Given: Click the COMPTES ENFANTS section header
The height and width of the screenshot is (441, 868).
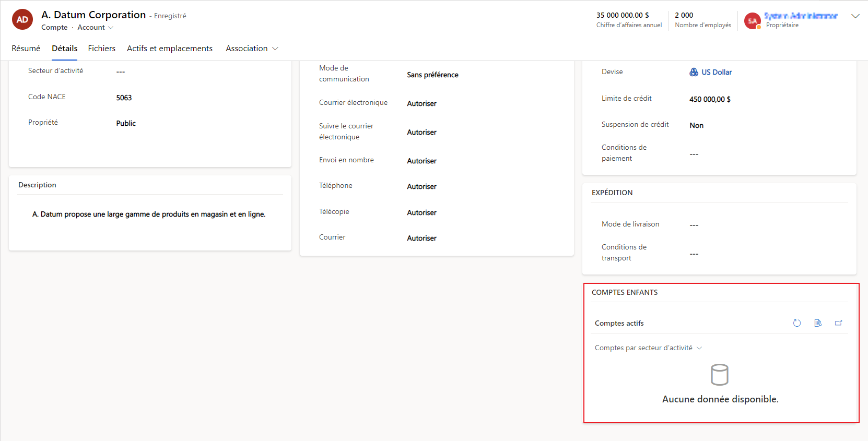Looking at the screenshot, I should (625, 292).
